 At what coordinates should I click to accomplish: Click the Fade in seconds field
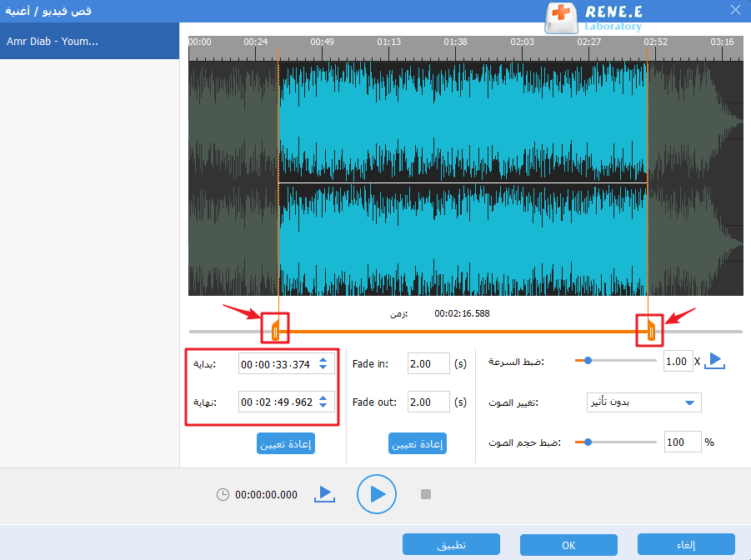click(428, 363)
